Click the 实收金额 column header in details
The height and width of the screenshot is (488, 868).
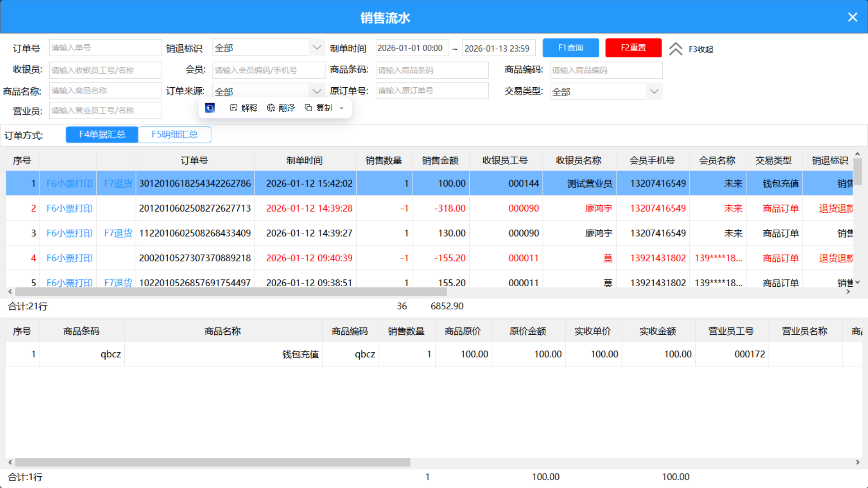coord(658,331)
